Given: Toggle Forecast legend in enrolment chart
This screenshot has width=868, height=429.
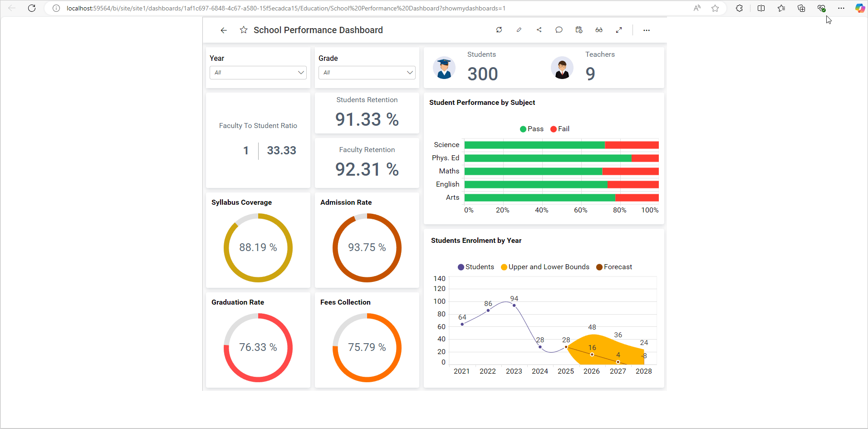Looking at the screenshot, I should (x=614, y=267).
